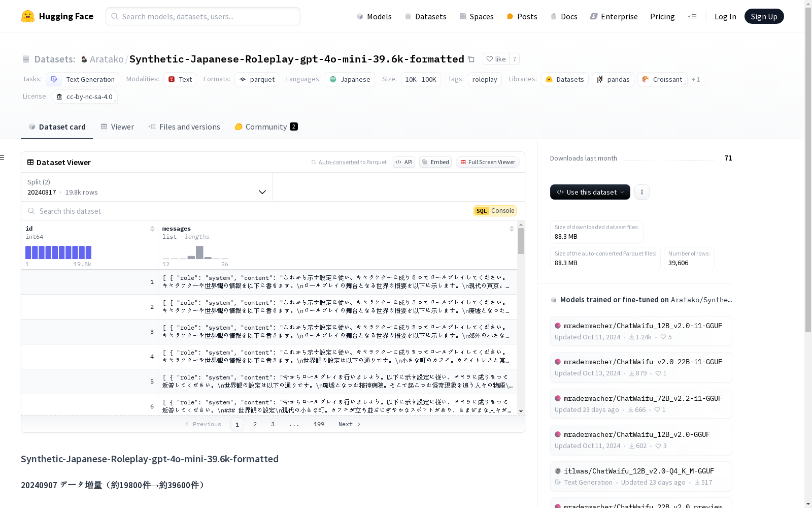The height and width of the screenshot is (508, 812).
Task: Click the like heart button
Action: pos(496,59)
